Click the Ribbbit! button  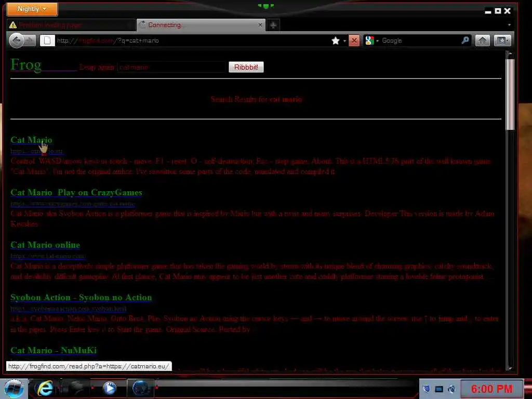(246, 67)
